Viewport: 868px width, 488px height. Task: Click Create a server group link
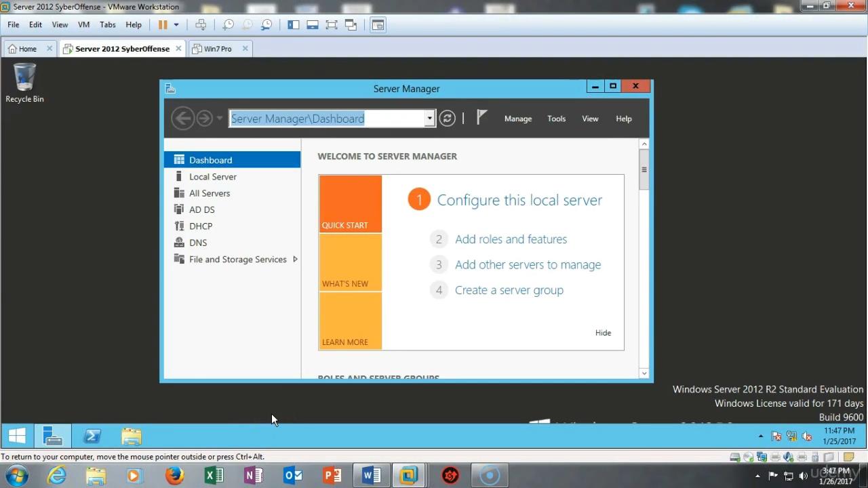(509, 290)
